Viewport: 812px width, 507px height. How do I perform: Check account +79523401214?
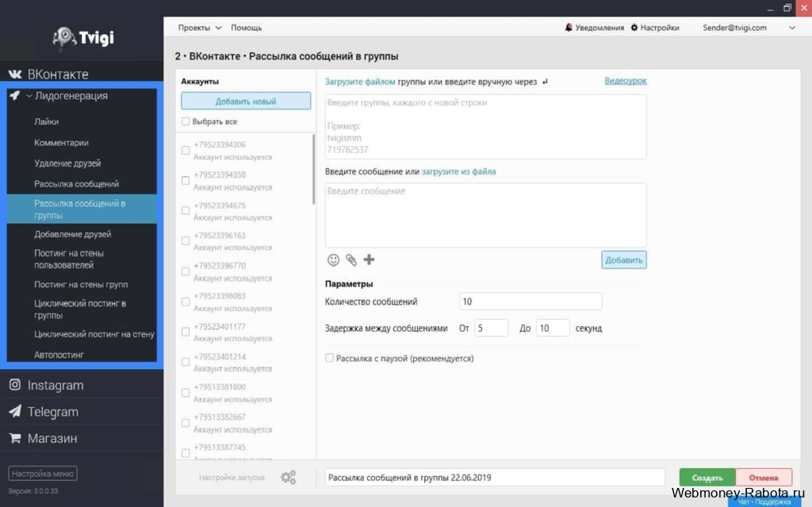click(186, 362)
